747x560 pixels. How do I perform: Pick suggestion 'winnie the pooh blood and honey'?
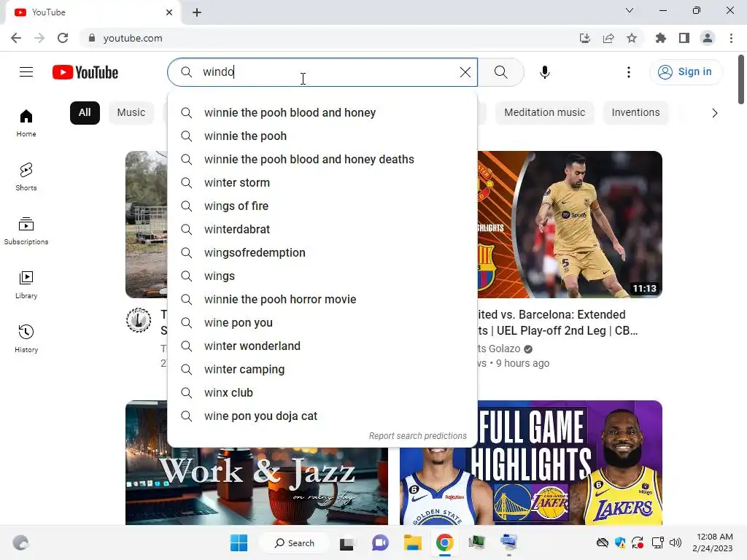(x=322, y=113)
